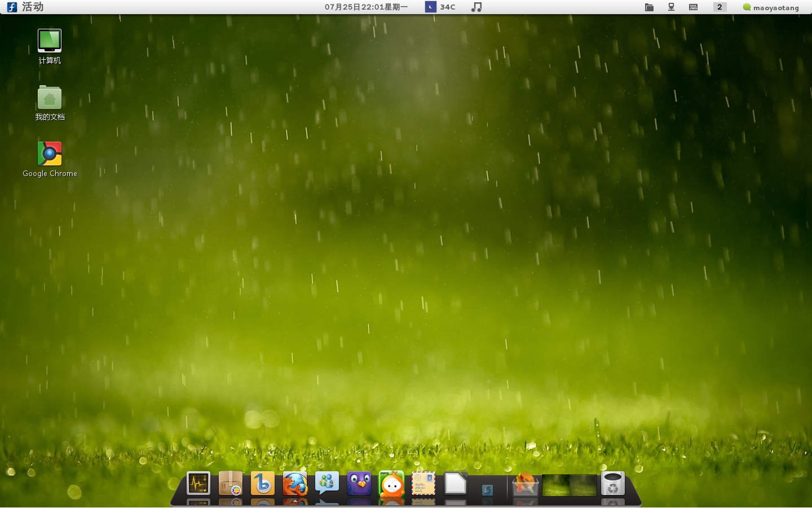Launch the purple bird app in dock
The image size is (812, 508).
[x=359, y=484]
